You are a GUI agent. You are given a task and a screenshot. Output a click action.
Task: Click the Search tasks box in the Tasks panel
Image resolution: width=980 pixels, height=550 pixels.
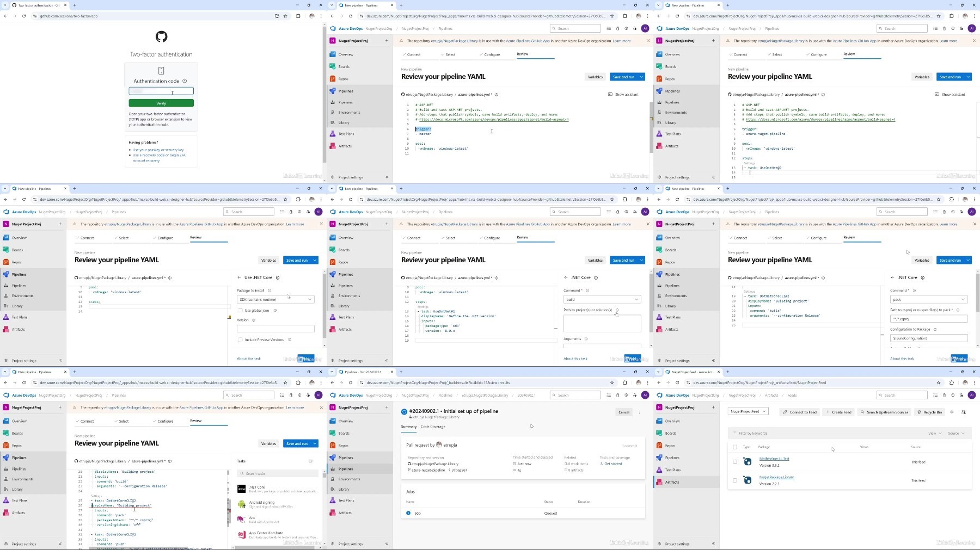point(278,473)
